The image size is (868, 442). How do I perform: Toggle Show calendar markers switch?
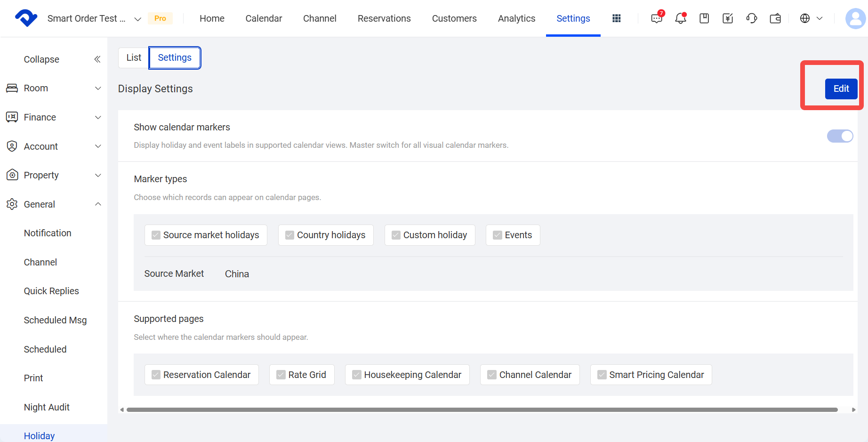[840, 136]
